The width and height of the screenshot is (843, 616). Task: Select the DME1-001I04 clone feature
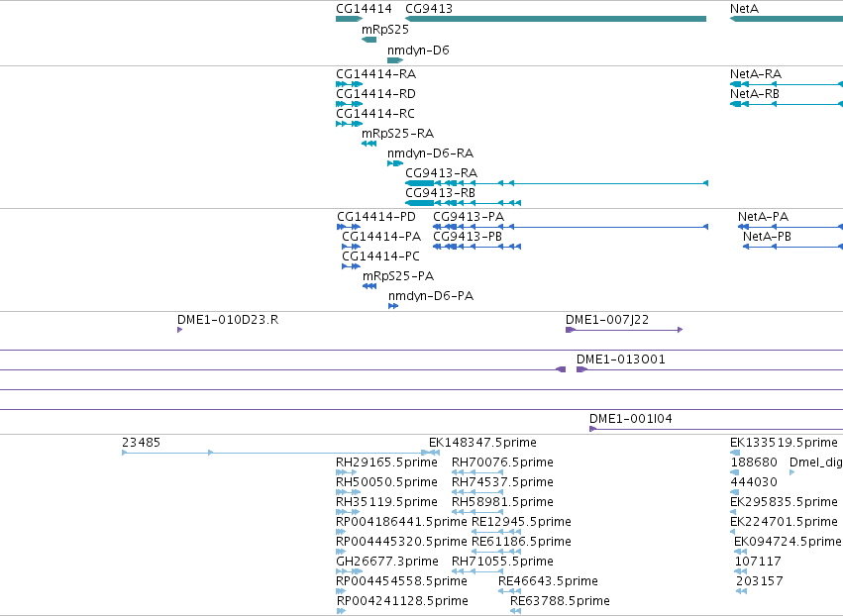(716, 429)
